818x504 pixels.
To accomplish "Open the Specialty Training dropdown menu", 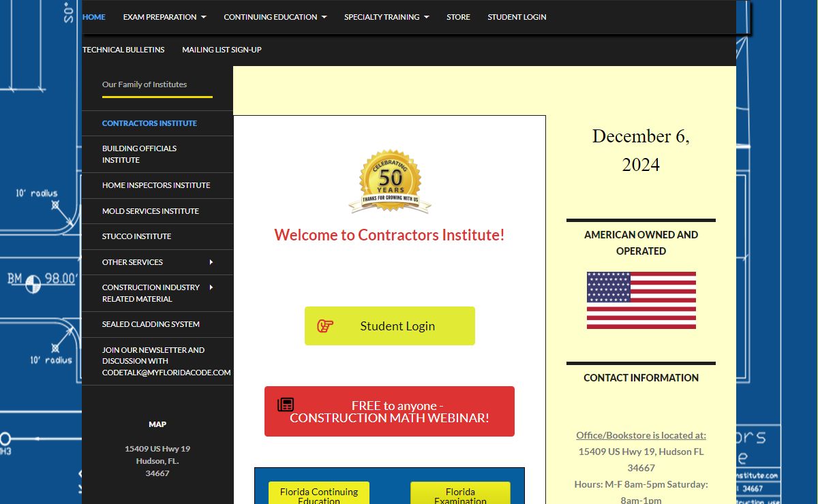I will (387, 17).
